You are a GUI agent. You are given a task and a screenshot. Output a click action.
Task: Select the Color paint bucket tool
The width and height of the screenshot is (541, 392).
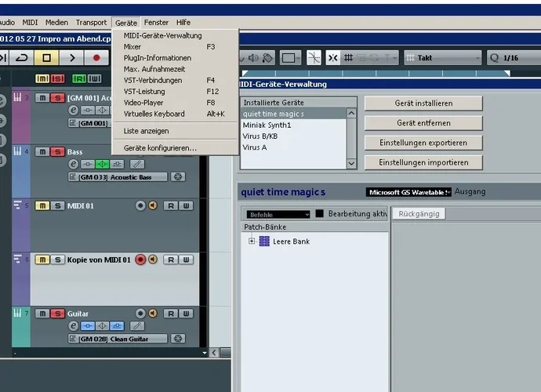pyautogui.click(x=267, y=58)
